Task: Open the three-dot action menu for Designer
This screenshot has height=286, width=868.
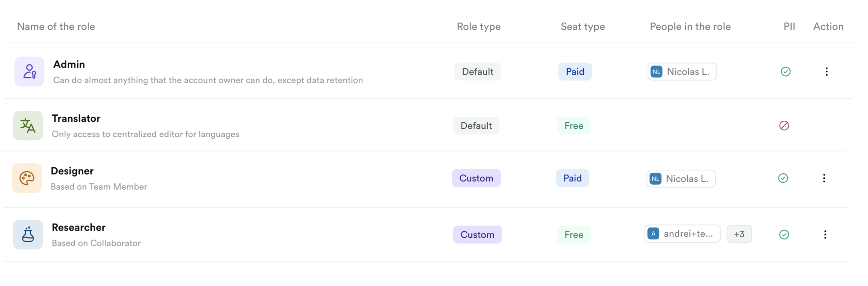Action: click(x=824, y=178)
